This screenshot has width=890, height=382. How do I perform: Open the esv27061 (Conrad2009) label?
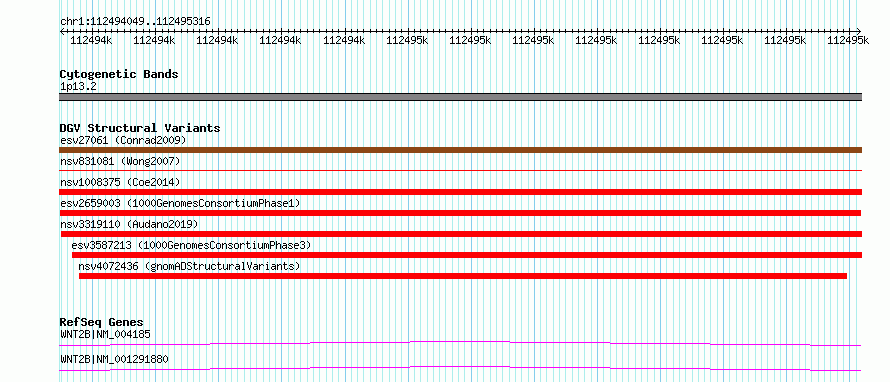click(123, 140)
